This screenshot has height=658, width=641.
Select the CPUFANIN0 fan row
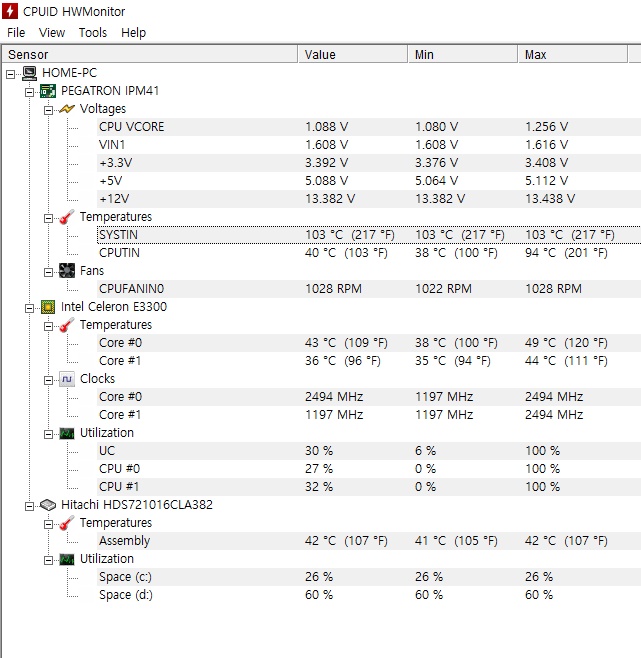[x=369, y=289]
